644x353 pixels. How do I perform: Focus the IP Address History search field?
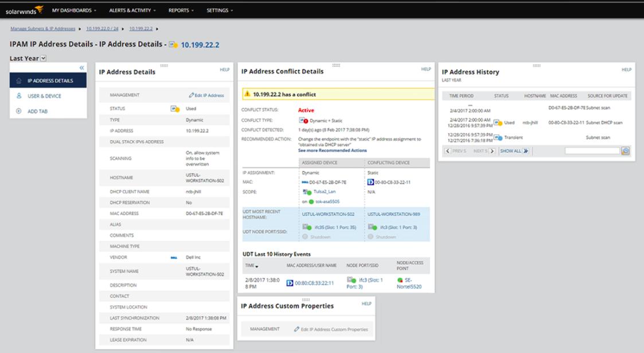[x=592, y=151]
